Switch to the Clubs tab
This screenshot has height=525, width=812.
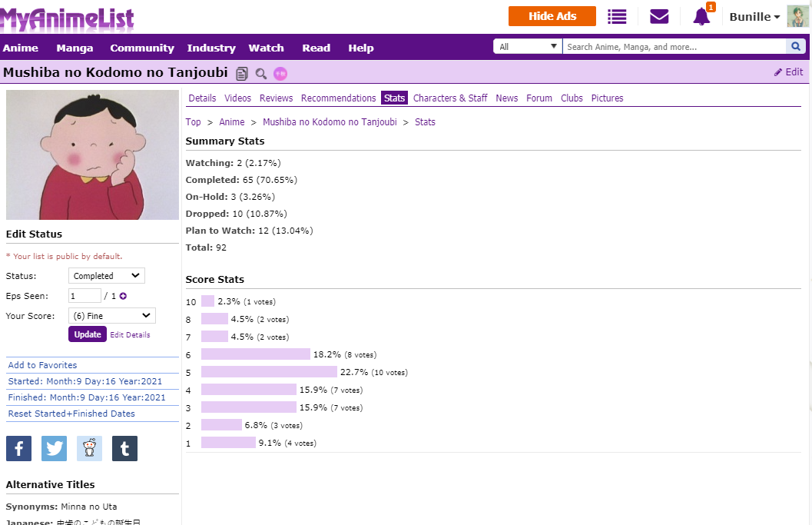(x=572, y=98)
